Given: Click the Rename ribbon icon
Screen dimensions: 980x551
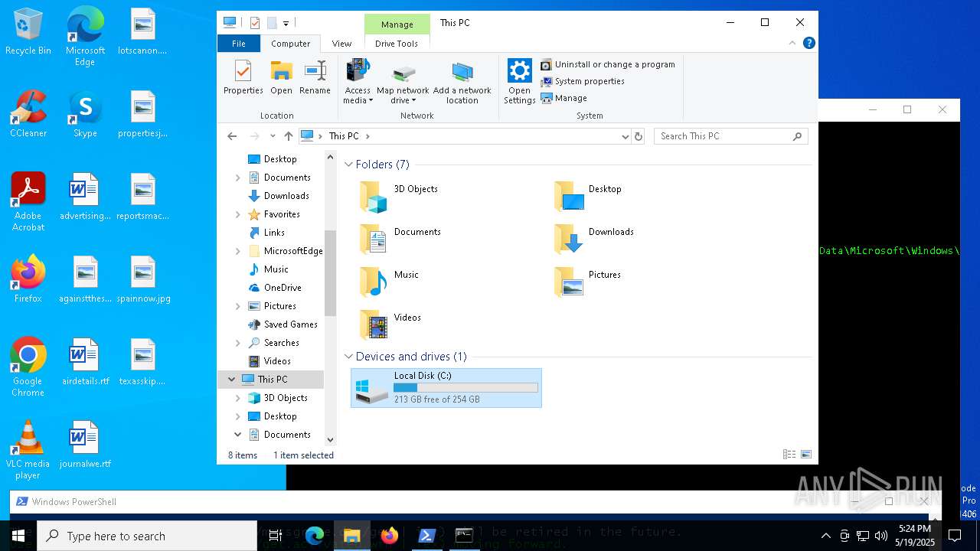Looking at the screenshot, I should [315, 77].
